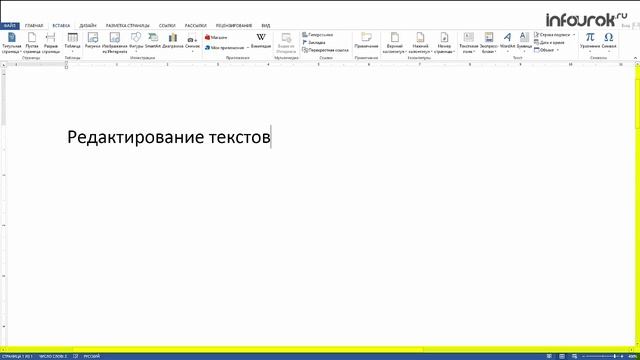
Task: Insert a Title page (Титульная страница)
Action: 11,43
